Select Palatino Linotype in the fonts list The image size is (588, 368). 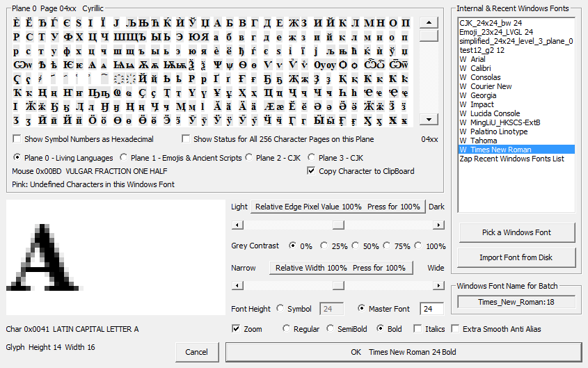pos(517,131)
